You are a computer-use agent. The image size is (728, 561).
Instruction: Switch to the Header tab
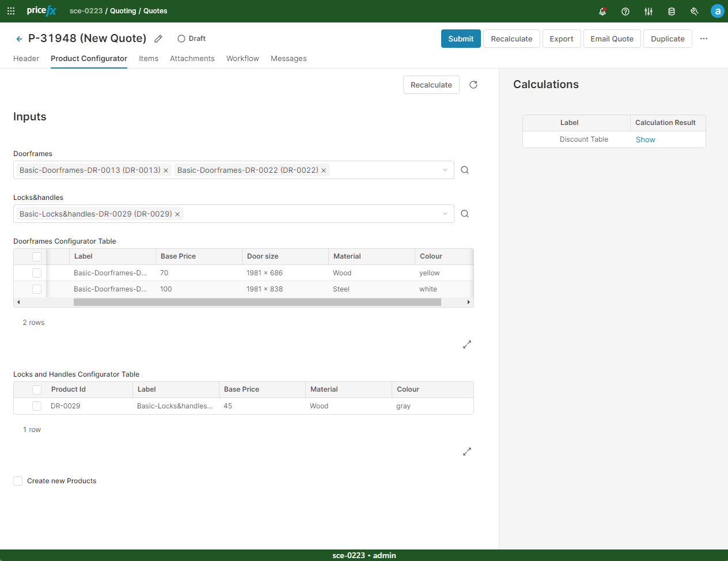(26, 58)
